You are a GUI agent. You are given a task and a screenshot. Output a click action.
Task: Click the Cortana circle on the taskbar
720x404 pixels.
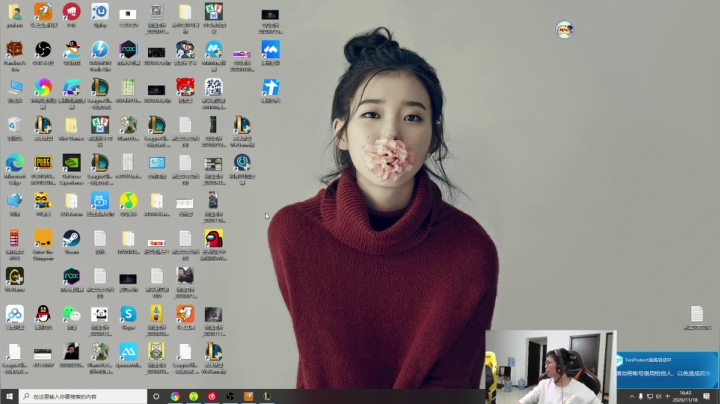(x=156, y=396)
